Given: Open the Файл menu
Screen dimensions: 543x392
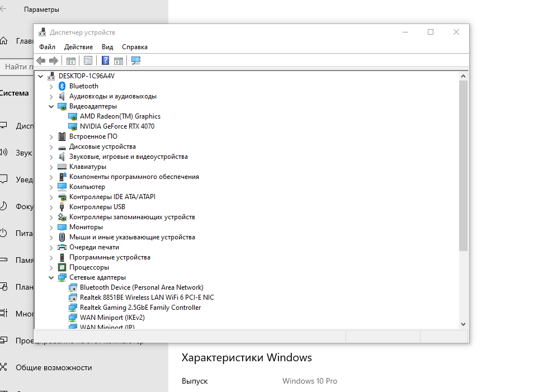Looking at the screenshot, I should point(47,47).
